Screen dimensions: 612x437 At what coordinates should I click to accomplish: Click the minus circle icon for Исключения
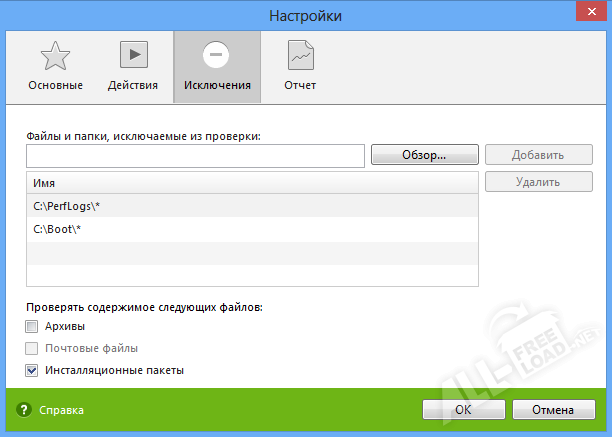tap(217, 55)
